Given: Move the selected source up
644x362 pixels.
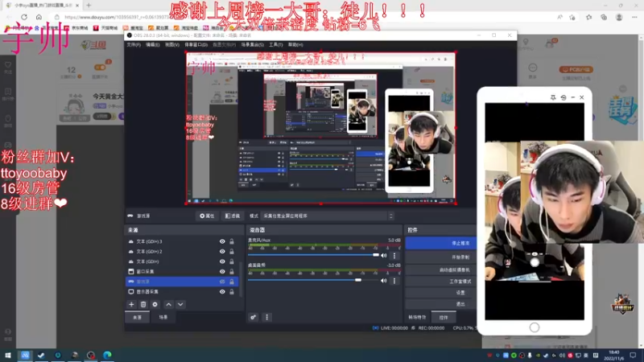Looking at the screenshot, I should click(168, 305).
